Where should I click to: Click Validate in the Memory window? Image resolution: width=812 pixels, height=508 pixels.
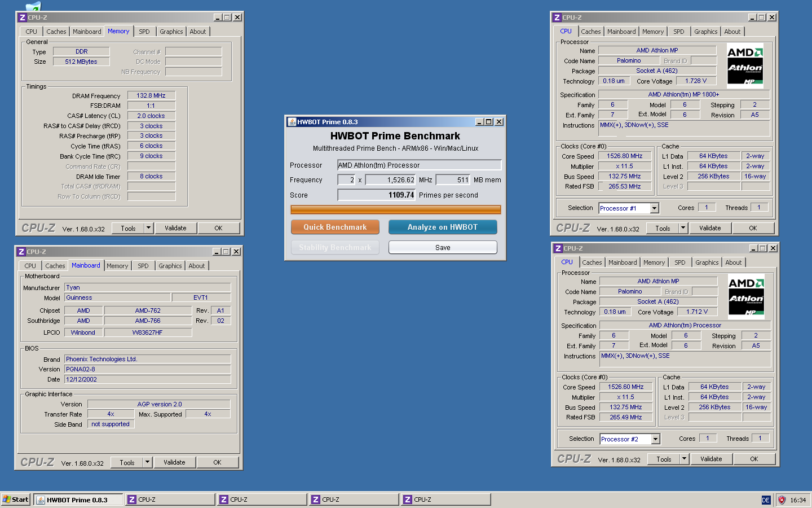(175, 228)
